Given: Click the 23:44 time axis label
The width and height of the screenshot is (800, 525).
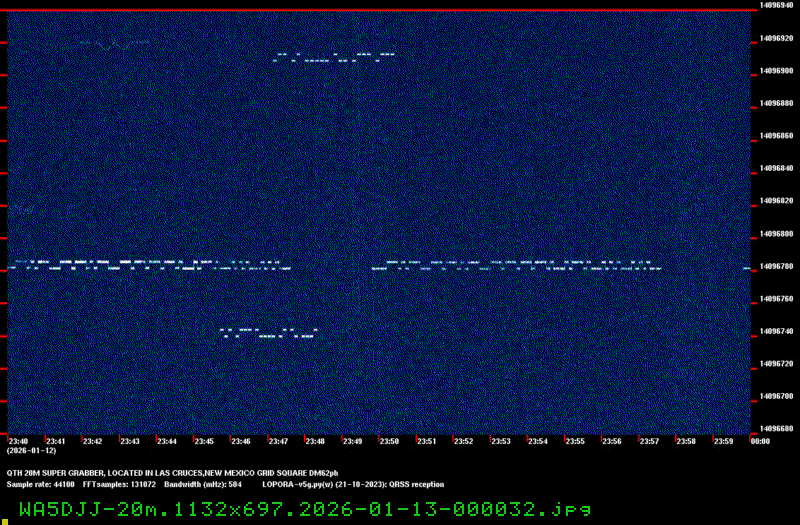Looking at the screenshot, I should tap(167, 441).
